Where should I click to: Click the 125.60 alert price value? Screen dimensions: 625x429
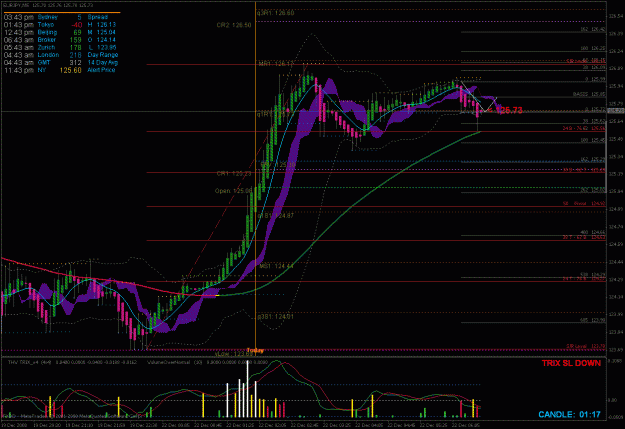point(71,70)
